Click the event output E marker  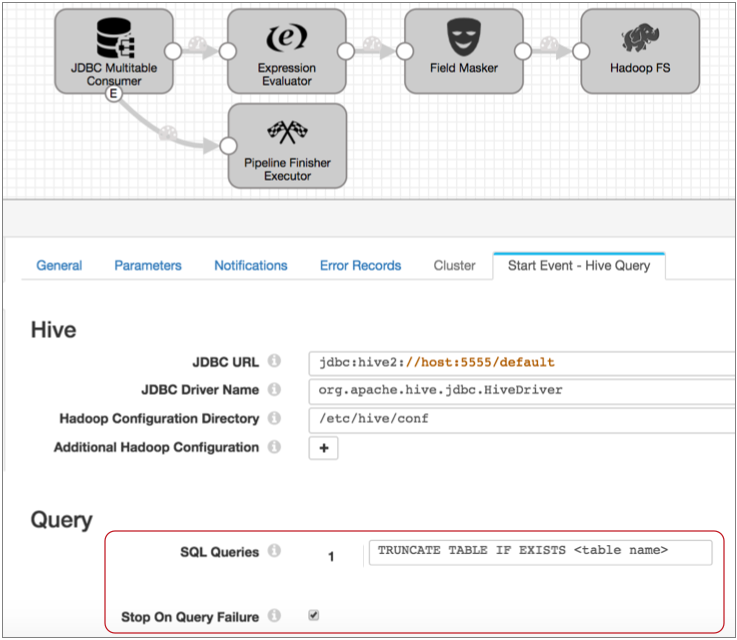pyautogui.click(x=114, y=93)
